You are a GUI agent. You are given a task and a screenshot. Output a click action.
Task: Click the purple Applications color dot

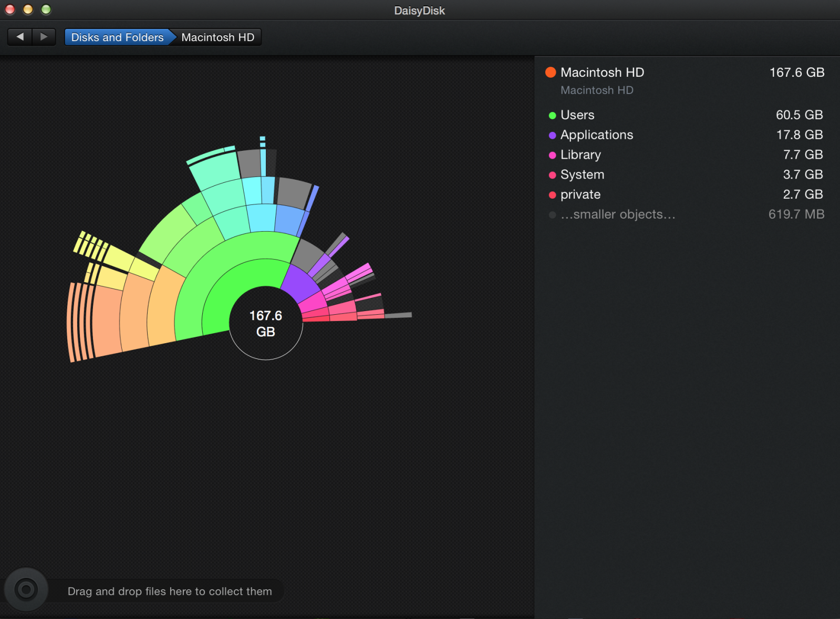click(x=552, y=136)
